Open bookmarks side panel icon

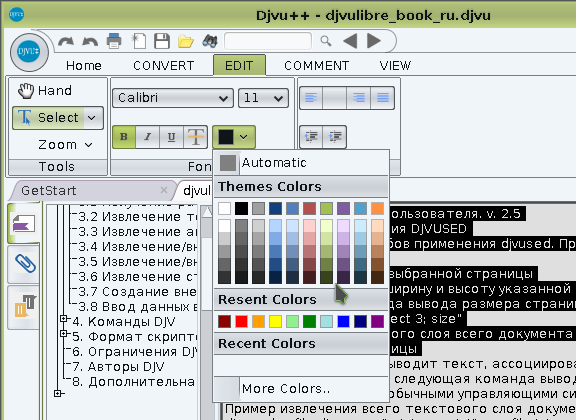pyautogui.click(x=24, y=223)
